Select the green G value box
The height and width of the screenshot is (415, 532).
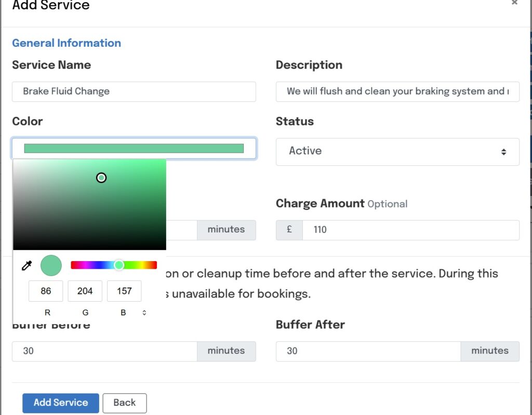coord(85,291)
